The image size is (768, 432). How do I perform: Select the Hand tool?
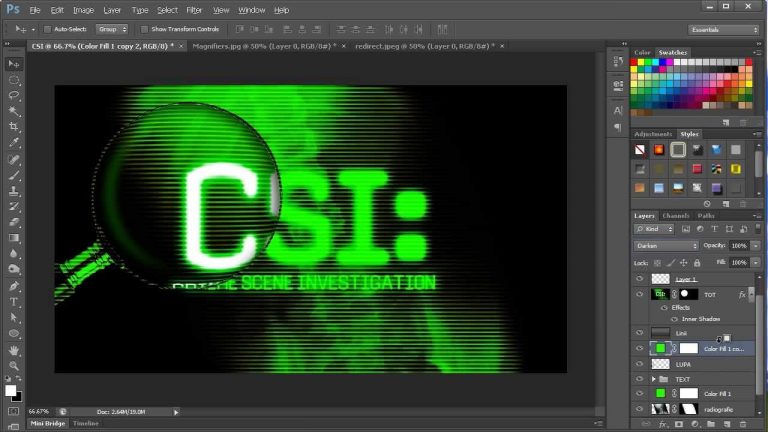pyautogui.click(x=14, y=350)
